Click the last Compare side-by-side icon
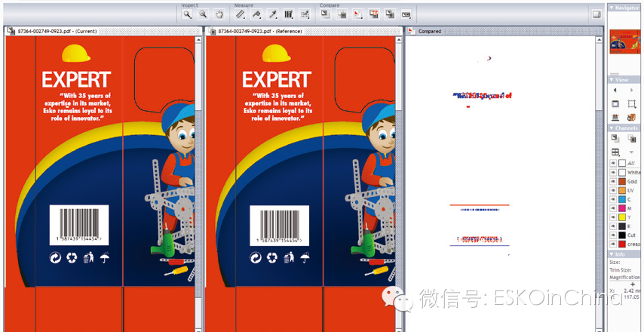The image size is (644, 332). click(x=406, y=14)
